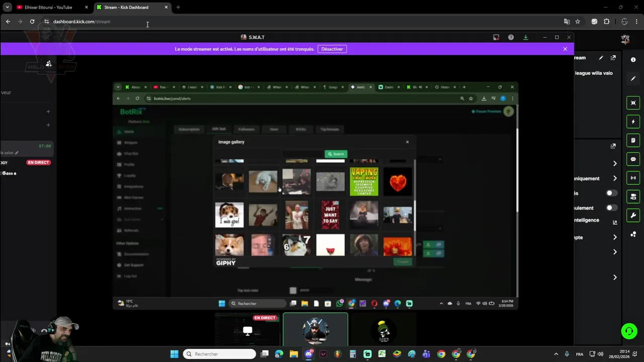Image resolution: width=644 pixels, height=362 pixels.
Task: Open the green-outlined focus frame icon
Action: pyautogui.click(x=633, y=103)
